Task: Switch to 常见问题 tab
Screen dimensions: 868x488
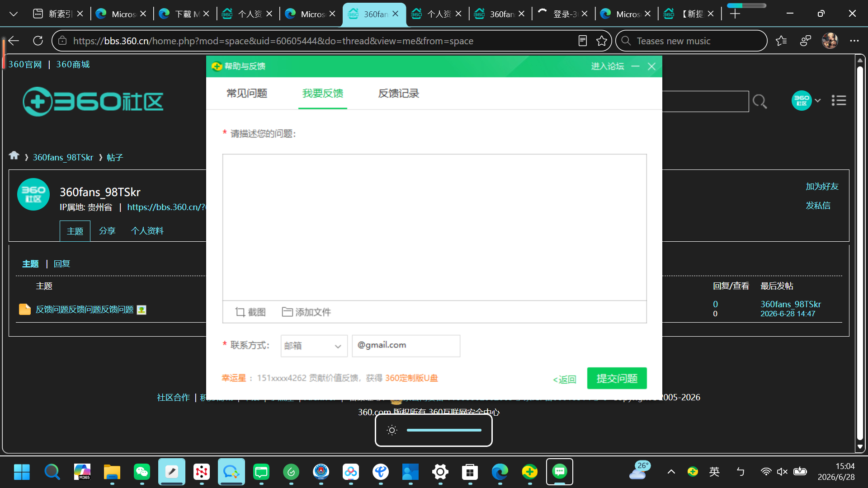Action: 247,94
